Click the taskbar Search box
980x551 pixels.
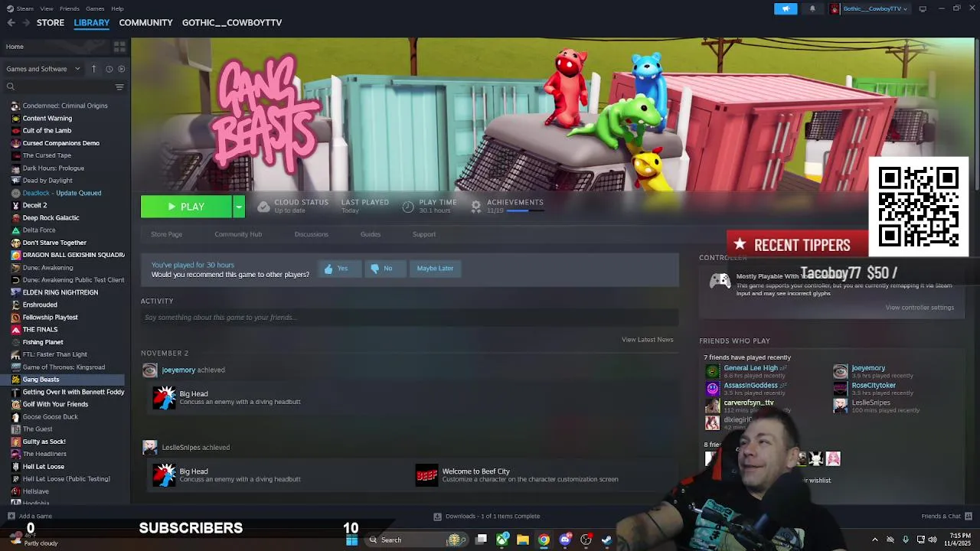(417, 540)
